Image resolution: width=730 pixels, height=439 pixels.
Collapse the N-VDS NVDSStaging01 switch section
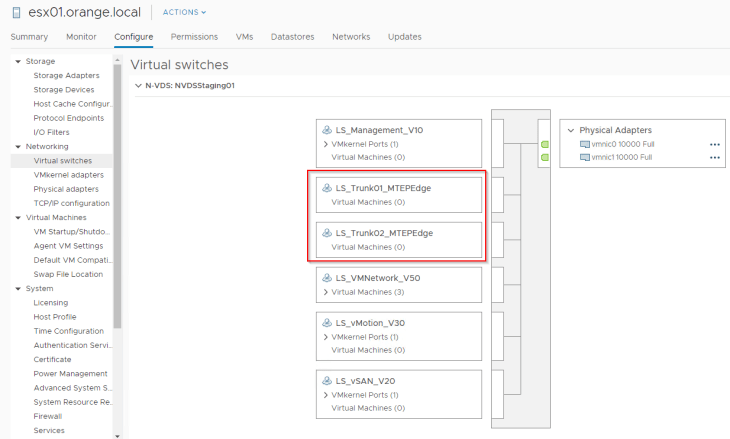click(138, 86)
